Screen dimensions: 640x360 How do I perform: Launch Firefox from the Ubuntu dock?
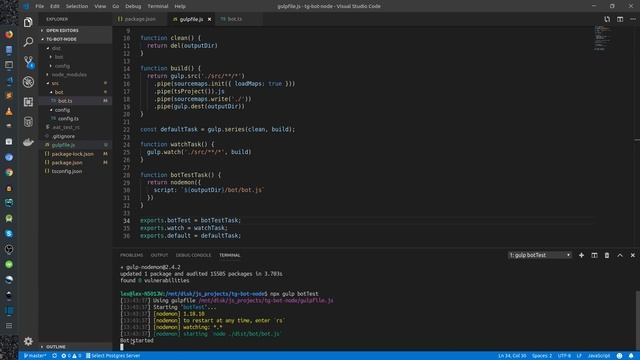tap(9, 34)
